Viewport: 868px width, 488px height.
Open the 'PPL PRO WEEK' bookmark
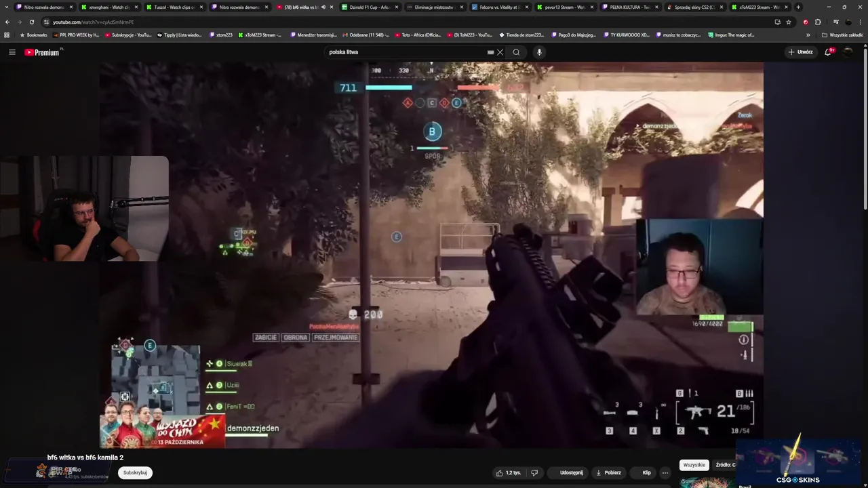(x=75, y=35)
